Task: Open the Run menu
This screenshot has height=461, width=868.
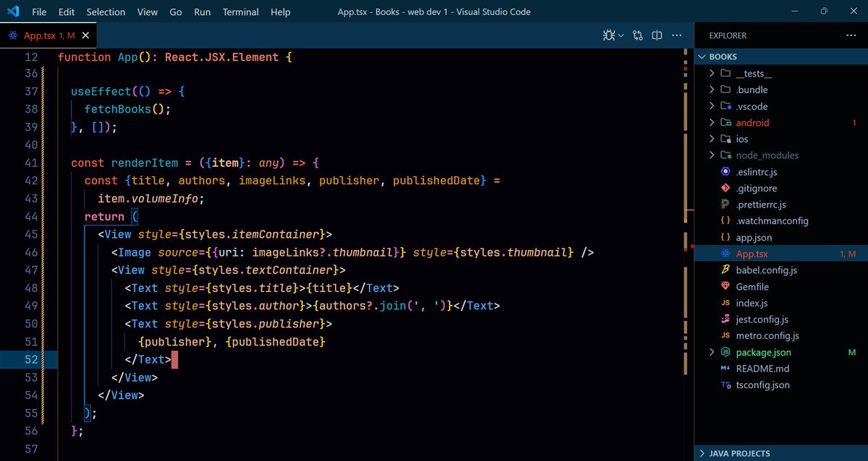Action: [x=203, y=12]
